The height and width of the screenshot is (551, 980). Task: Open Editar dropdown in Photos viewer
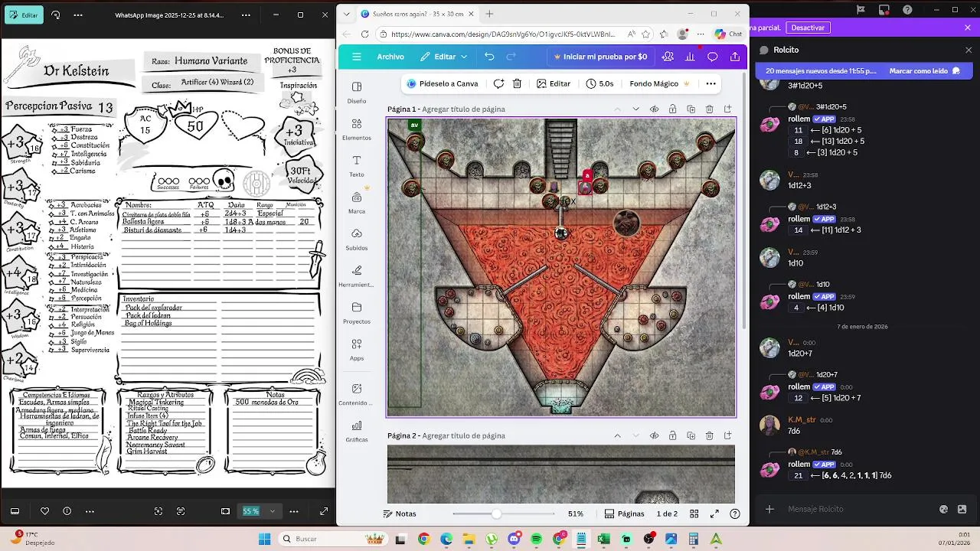pyautogui.click(x=24, y=15)
